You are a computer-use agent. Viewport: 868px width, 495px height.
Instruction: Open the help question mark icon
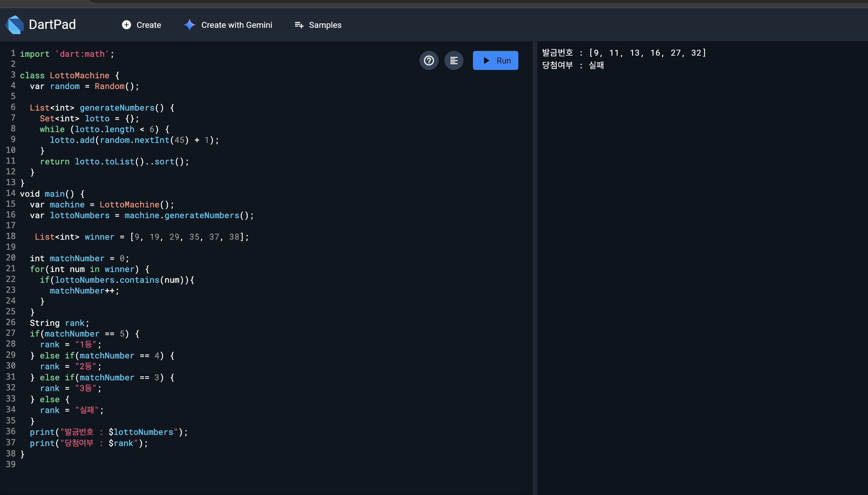(x=429, y=60)
